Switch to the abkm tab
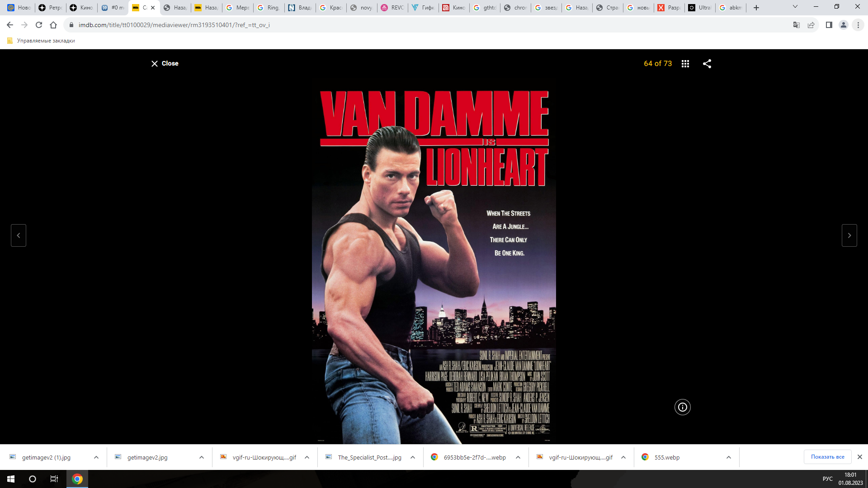868x488 pixels. pos(731,8)
